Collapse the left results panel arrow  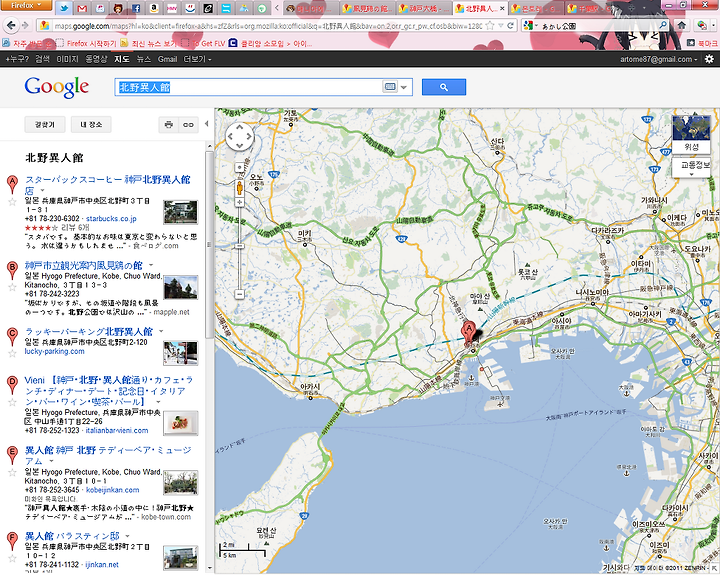[207, 124]
